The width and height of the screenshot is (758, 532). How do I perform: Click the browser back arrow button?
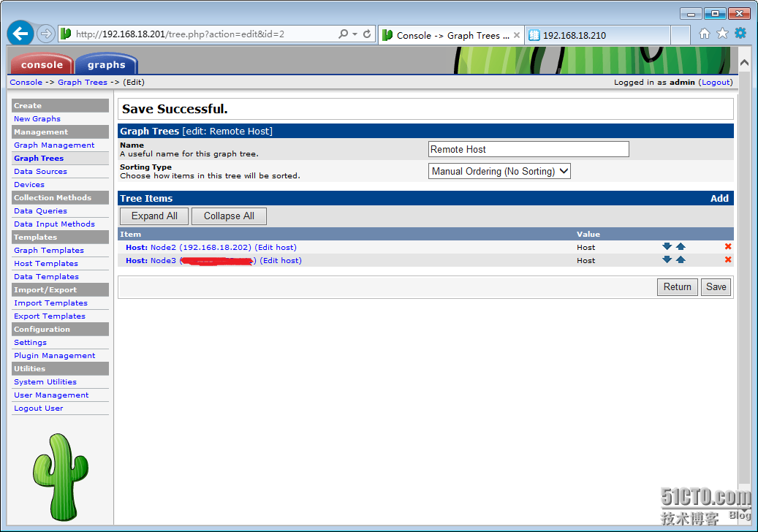(x=20, y=34)
